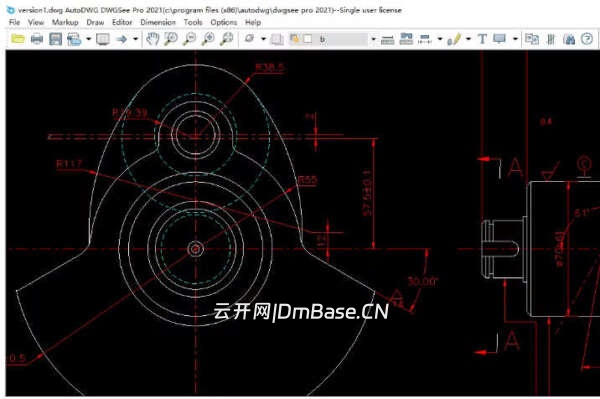
Task: Click the Zoom window magnifier icon
Action: click(x=171, y=39)
